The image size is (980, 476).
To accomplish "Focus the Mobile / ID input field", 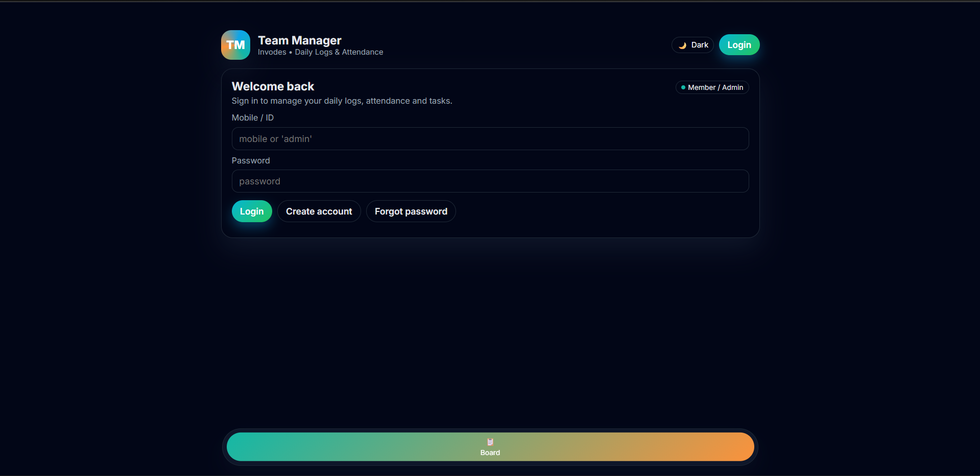I will click(x=490, y=138).
